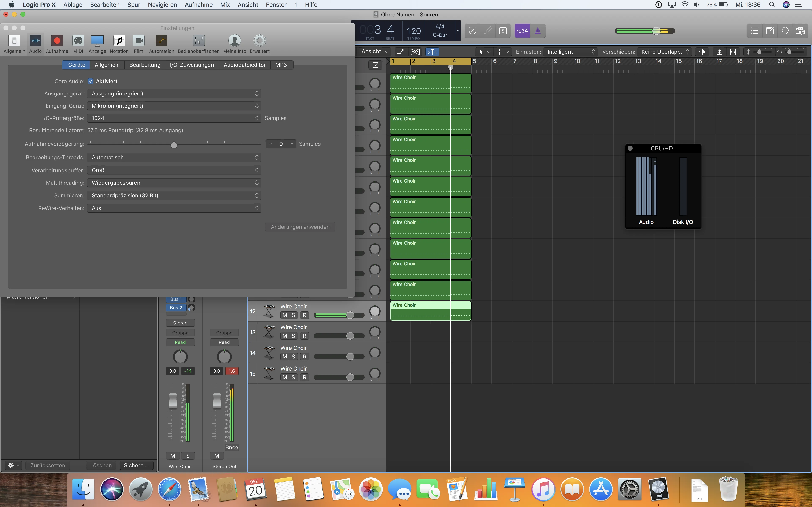
Task: Mute the Wire Choir track 13
Action: (x=285, y=336)
